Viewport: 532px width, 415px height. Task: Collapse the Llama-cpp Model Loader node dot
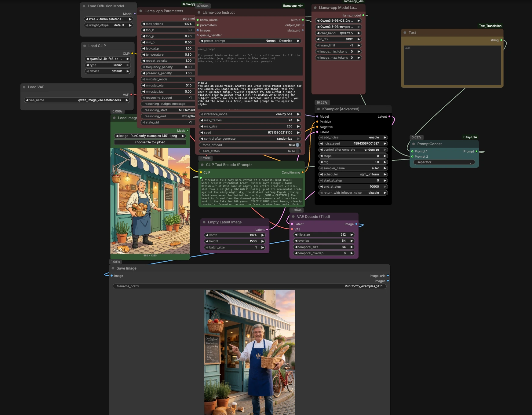coord(315,8)
